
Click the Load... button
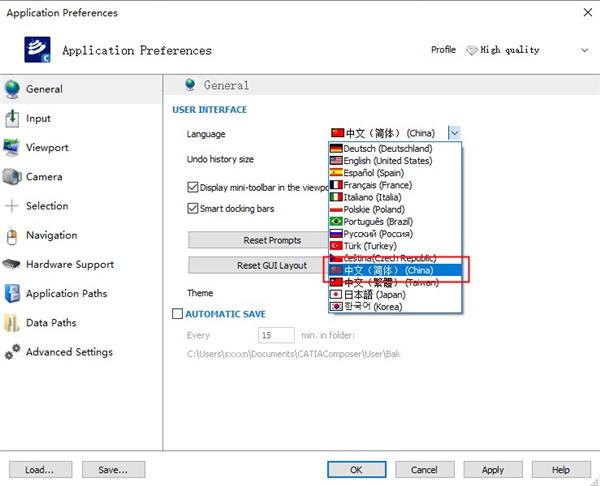40,470
